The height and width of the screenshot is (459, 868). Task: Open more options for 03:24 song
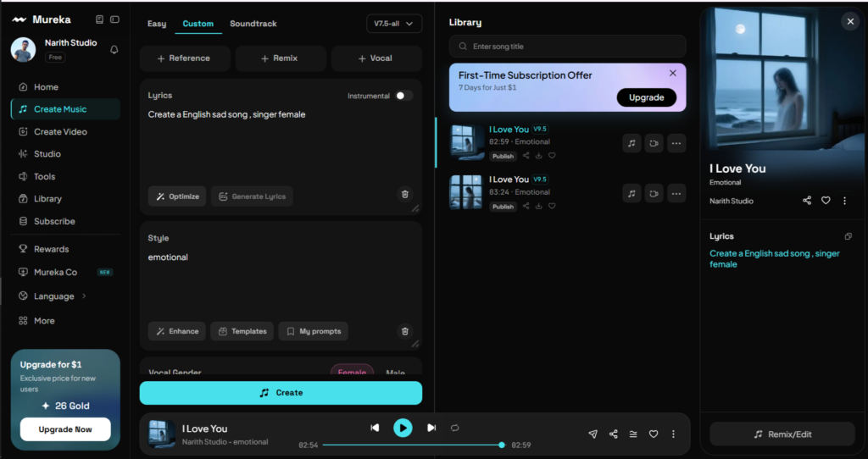(676, 194)
